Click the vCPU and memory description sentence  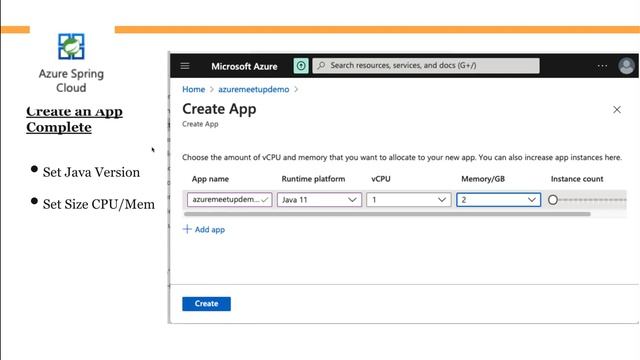pyautogui.click(x=402, y=158)
